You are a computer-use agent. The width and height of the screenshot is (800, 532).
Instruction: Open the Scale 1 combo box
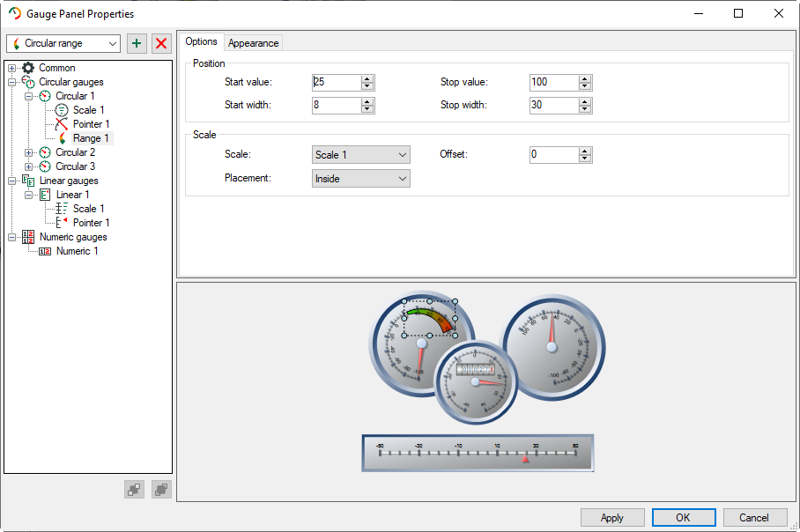point(361,155)
